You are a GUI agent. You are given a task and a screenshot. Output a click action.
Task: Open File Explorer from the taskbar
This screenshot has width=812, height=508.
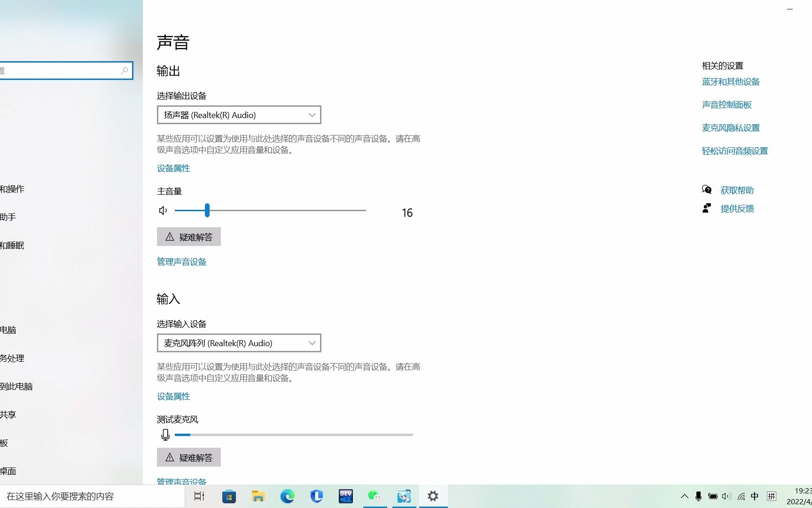[258, 496]
